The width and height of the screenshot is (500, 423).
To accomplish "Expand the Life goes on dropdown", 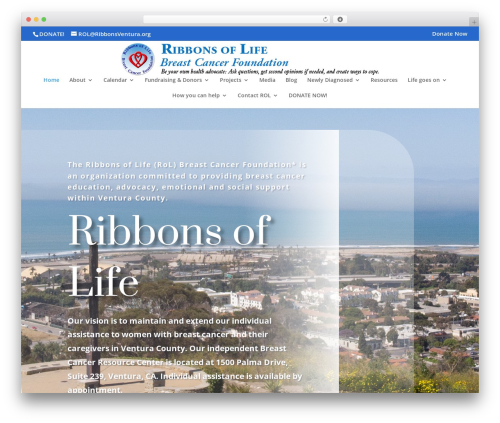I will pyautogui.click(x=427, y=80).
